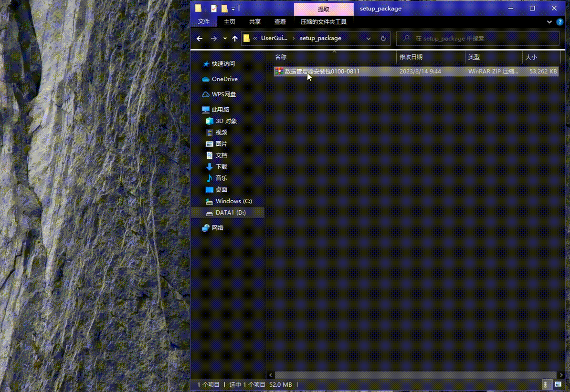The image size is (570, 392).
Task: Expand the ribbon with the chevron
Action: click(x=549, y=22)
